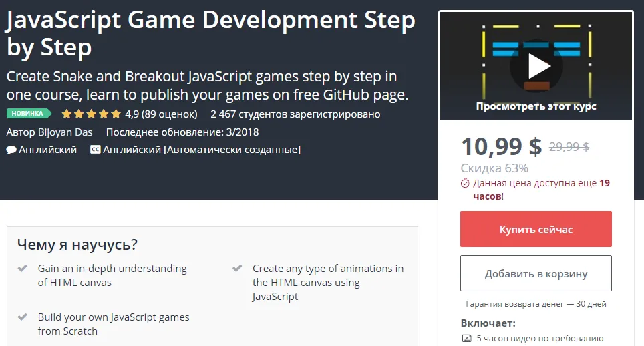This screenshot has height=346, width=644.
Task: Click the CC closed captions icon
Action: [x=95, y=150]
